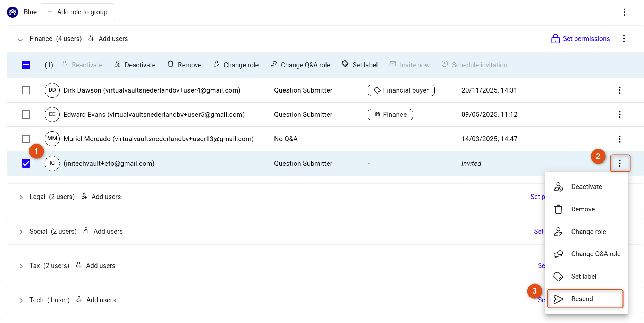This screenshot has height=323, width=644.
Task: Check the box for Edward Evans
Action: point(26,114)
